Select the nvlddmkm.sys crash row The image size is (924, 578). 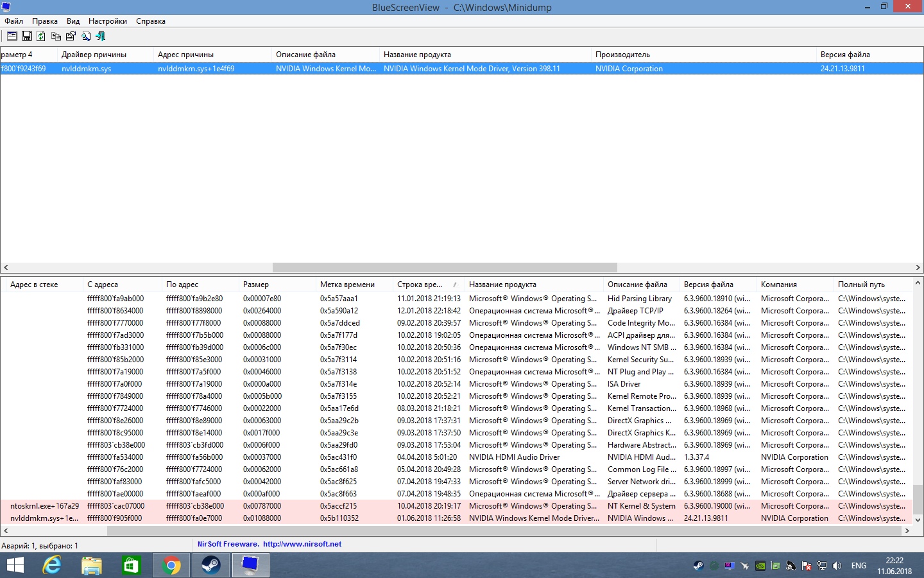(x=462, y=69)
